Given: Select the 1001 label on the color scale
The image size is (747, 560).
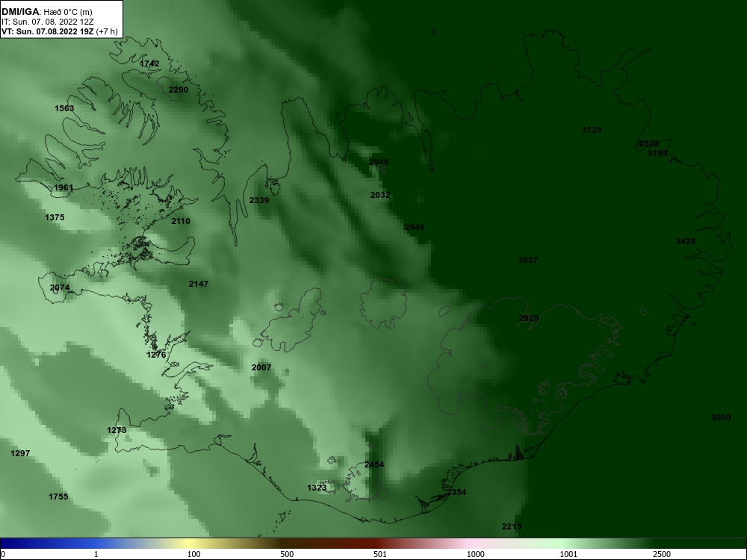Looking at the screenshot, I should (x=568, y=554).
